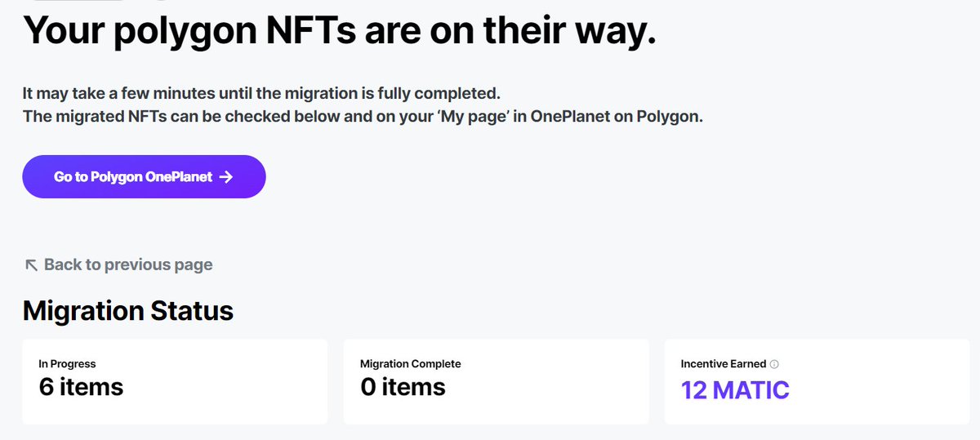Click the Migration Complete label
This screenshot has width=980, height=440.
pyautogui.click(x=411, y=364)
